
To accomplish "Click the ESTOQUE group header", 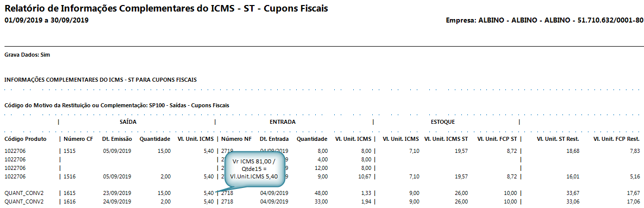I will (442, 122).
